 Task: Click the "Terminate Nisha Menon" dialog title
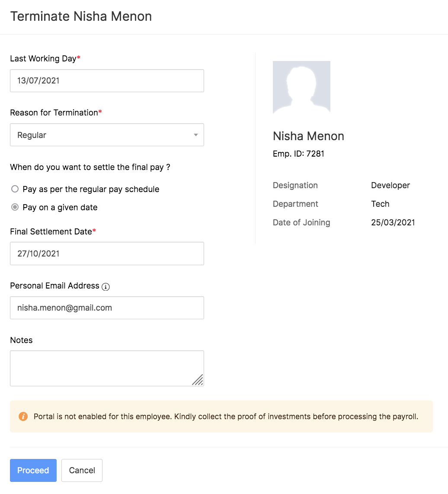(x=81, y=16)
